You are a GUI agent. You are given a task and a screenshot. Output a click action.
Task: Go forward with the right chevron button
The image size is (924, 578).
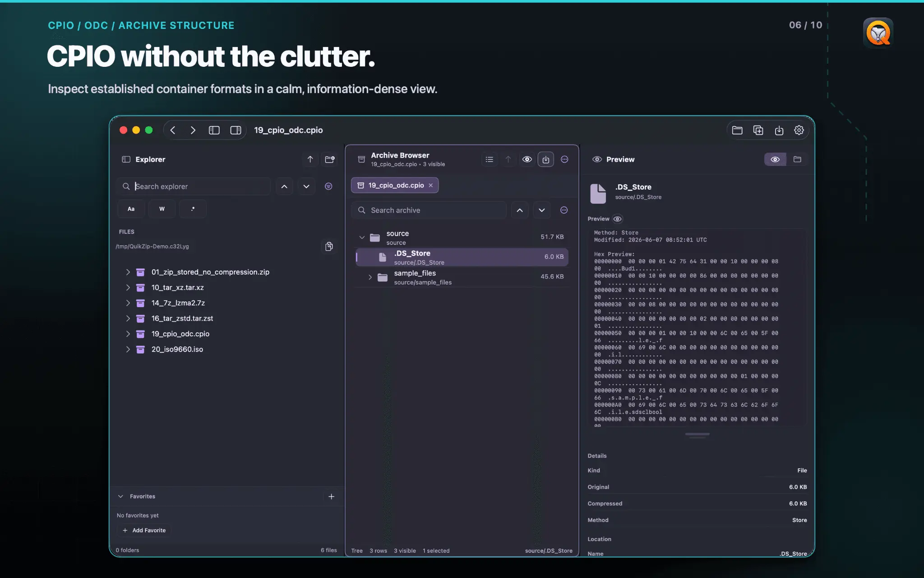pyautogui.click(x=193, y=130)
